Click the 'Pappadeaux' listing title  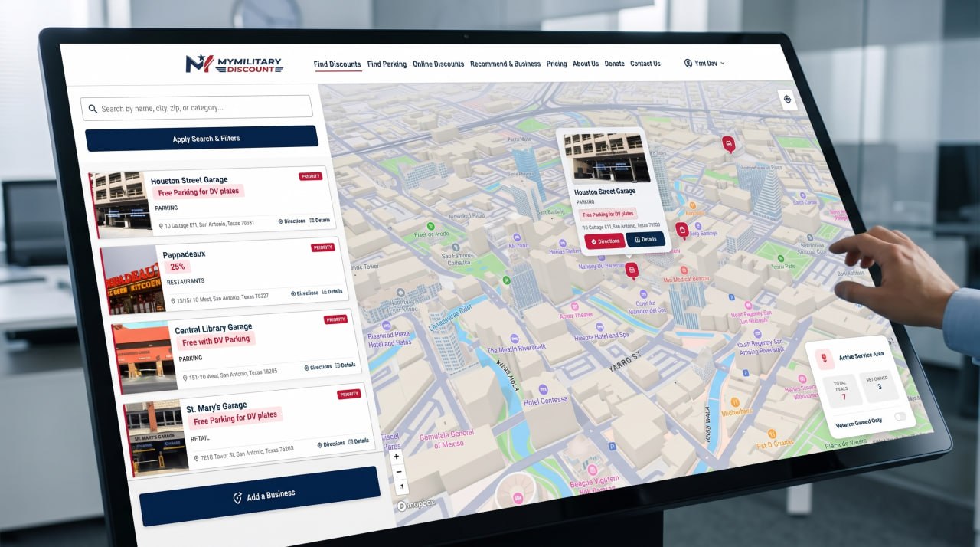click(x=184, y=254)
